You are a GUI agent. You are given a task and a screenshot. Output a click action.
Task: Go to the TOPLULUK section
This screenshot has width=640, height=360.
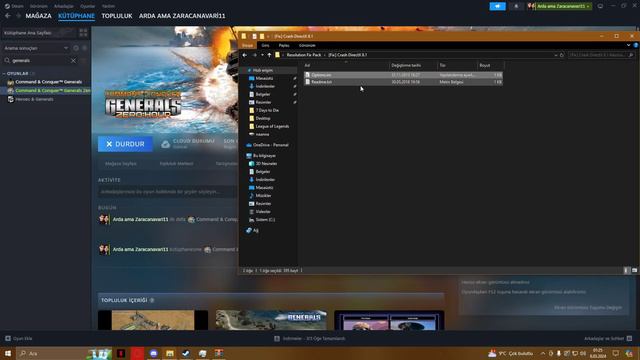(x=117, y=16)
